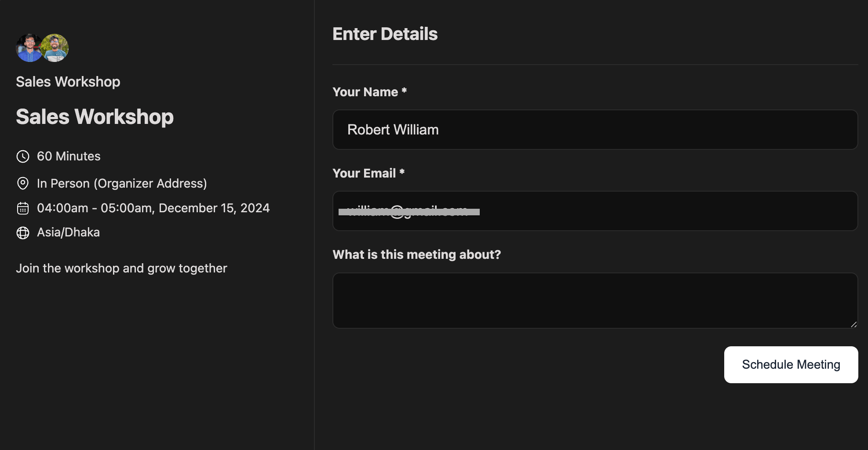
Task: Click inside the meeting description textarea
Action: pos(595,301)
